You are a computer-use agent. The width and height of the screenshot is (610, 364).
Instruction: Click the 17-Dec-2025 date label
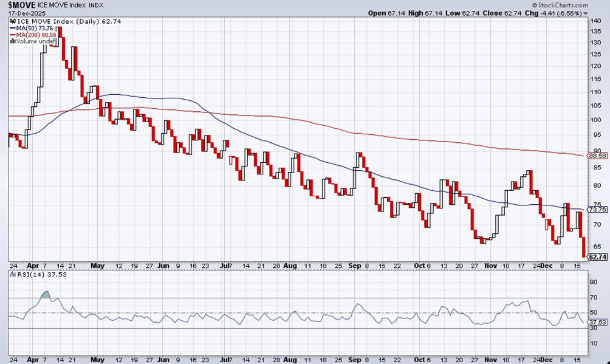[27, 13]
